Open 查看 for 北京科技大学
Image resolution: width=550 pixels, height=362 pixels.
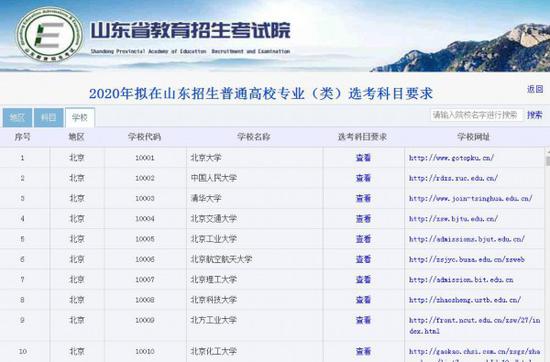coord(363,300)
